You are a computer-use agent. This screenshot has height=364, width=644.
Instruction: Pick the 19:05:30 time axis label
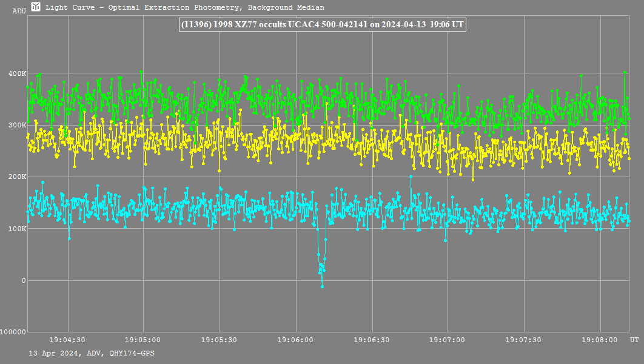(x=219, y=340)
